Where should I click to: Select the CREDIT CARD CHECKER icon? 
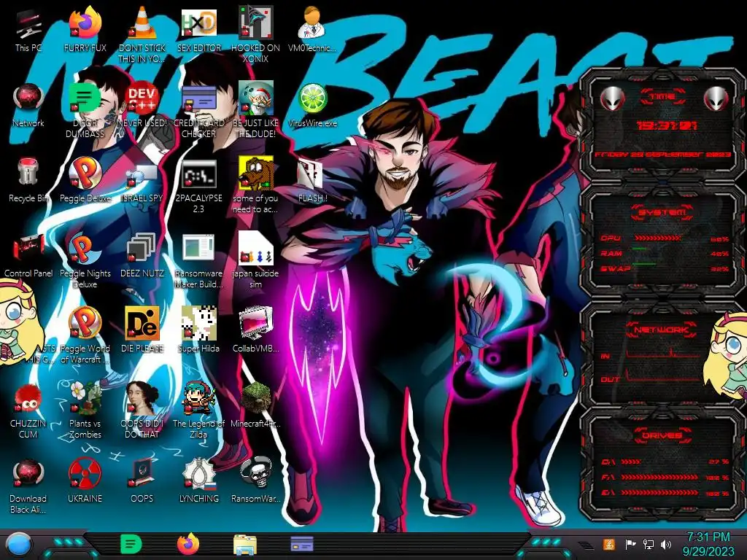[198, 98]
